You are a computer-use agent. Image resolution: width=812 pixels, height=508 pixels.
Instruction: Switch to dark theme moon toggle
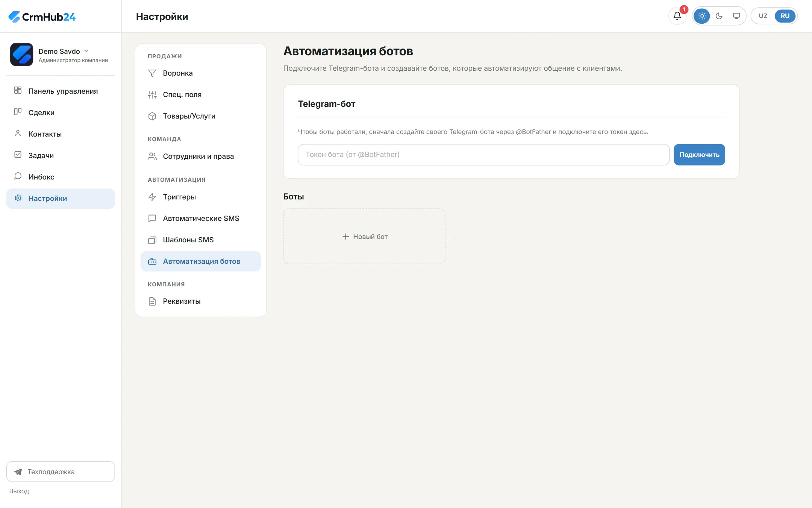click(719, 16)
